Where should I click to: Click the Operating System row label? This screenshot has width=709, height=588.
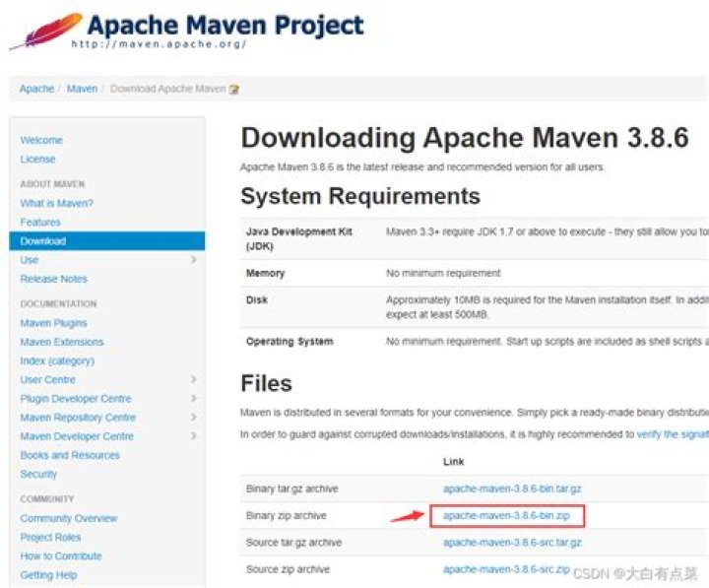click(290, 342)
